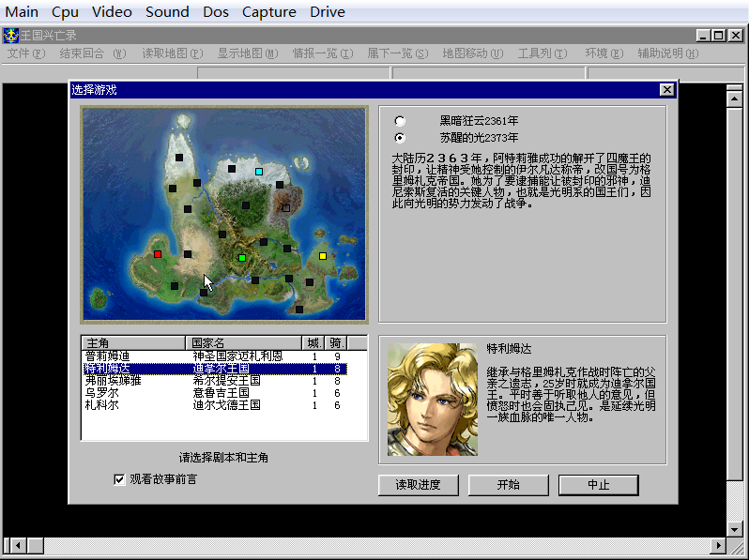
Task: Open the Drive menu
Action: (328, 11)
